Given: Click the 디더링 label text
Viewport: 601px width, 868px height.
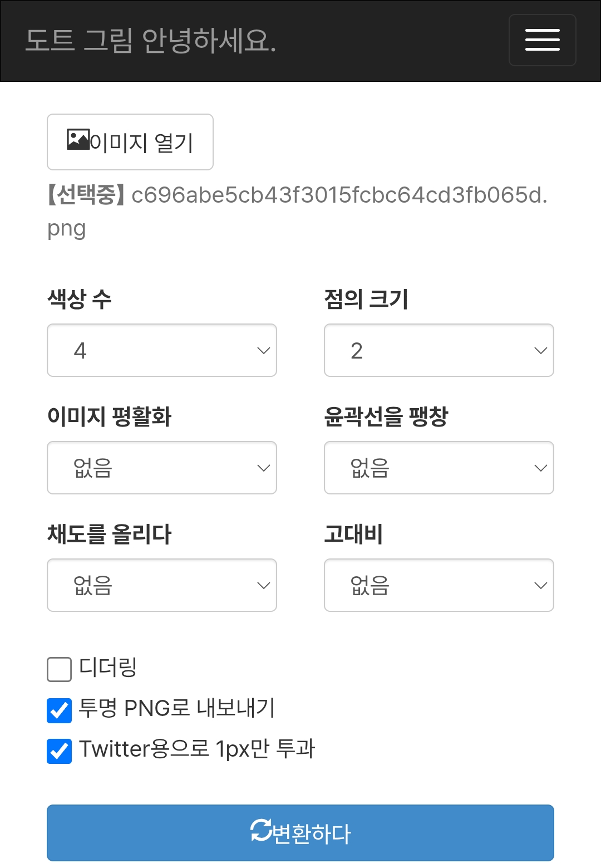Looking at the screenshot, I should coord(108,667).
